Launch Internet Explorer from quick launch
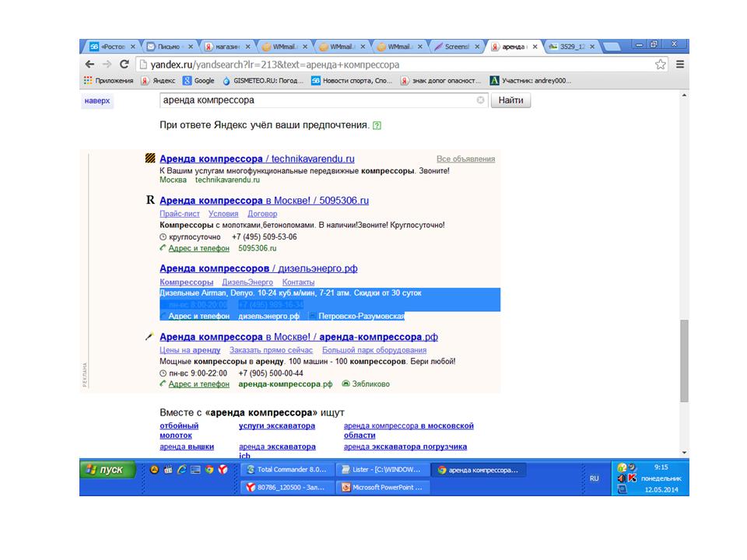Viewport: 747px width, 560px height. (x=181, y=470)
